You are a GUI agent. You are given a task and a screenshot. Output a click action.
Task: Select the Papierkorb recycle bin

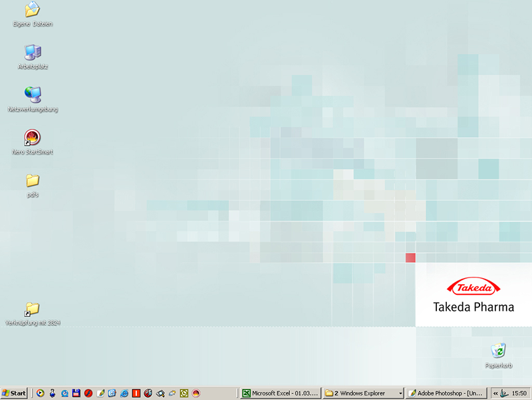pyautogui.click(x=498, y=351)
